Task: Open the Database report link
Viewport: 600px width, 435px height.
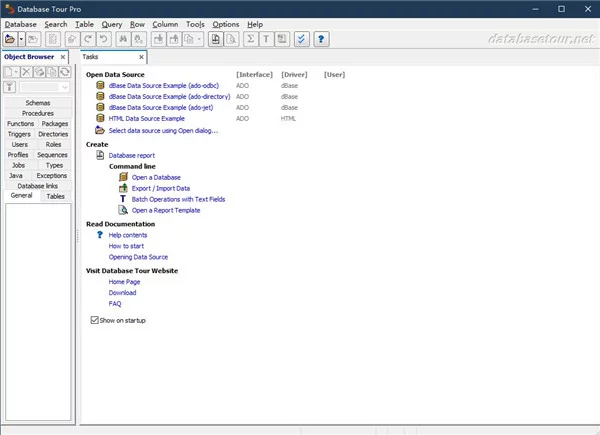Action: [131, 155]
